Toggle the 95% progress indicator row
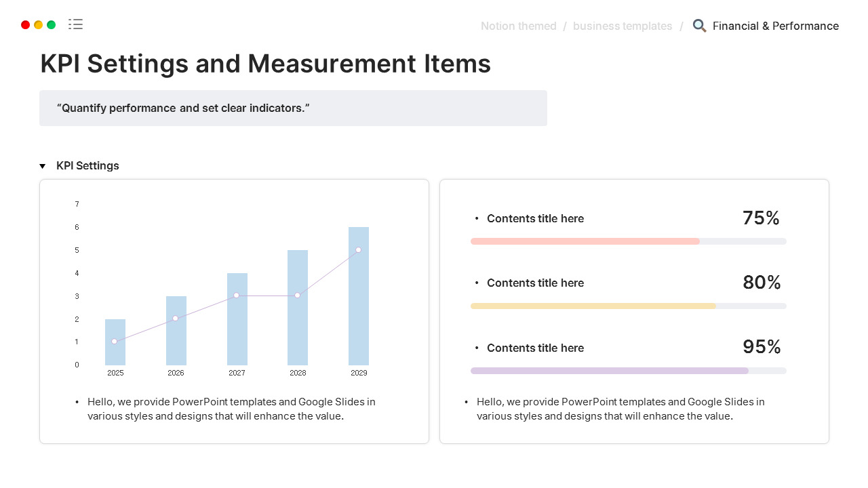The height and width of the screenshot is (488, 868). (610, 371)
